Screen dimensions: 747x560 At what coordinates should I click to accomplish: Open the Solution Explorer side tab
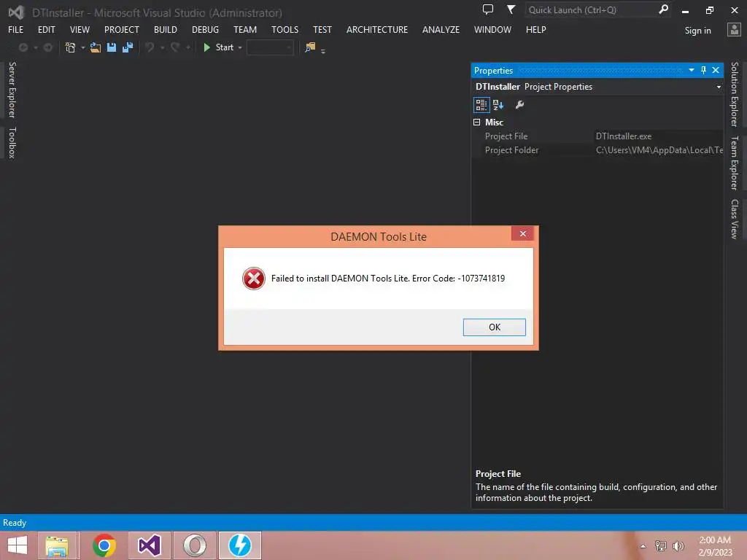point(735,94)
